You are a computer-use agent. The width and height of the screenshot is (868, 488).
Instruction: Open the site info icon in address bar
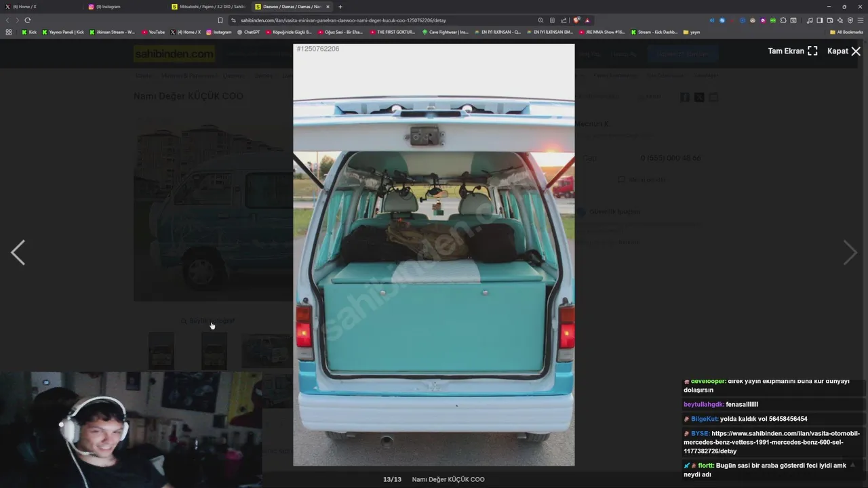point(233,20)
